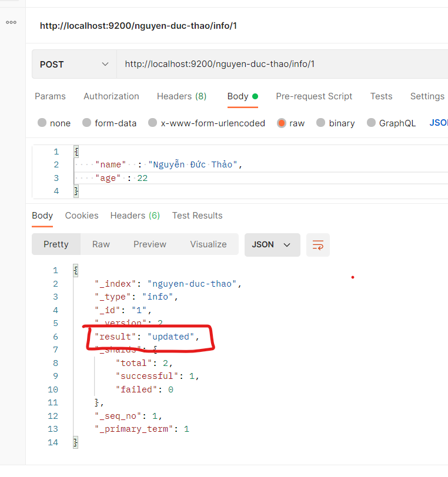Open request Headers (8) tab

point(181,96)
